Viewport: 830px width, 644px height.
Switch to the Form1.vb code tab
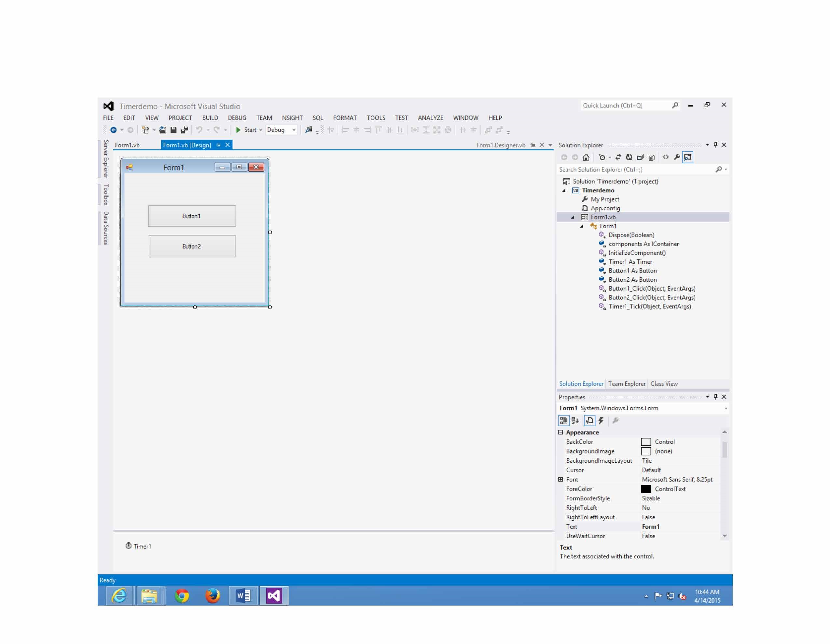[127, 145]
